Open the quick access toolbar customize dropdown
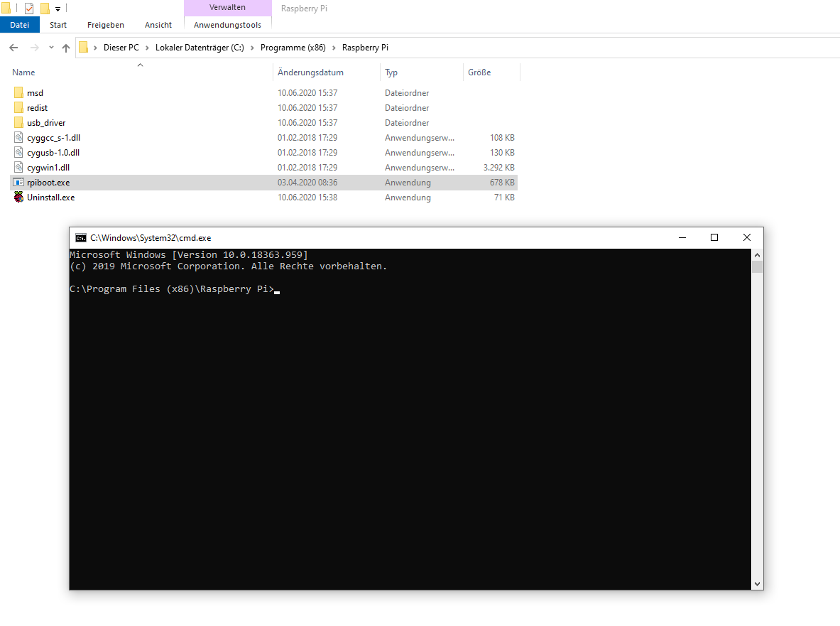Viewport: 840px width, 626px height. (58, 9)
